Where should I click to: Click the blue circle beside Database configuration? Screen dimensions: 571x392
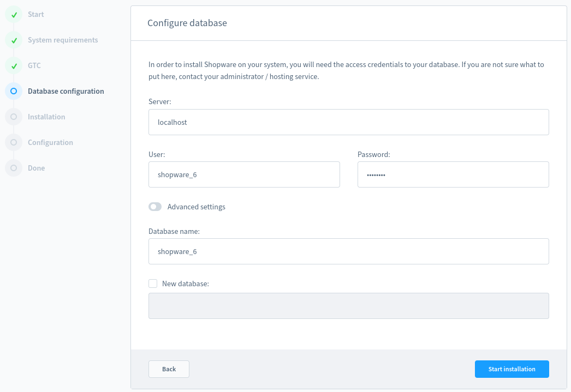pos(14,91)
